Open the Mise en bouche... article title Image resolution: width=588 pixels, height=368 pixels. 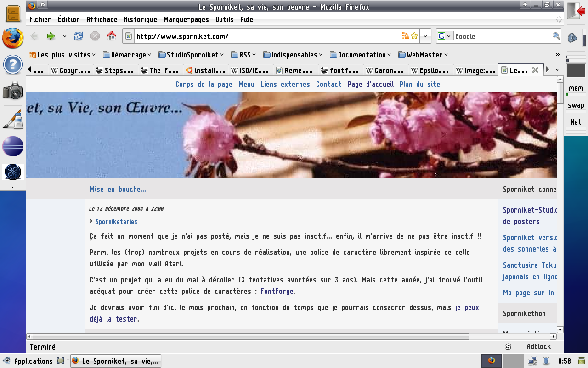[x=118, y=189]
